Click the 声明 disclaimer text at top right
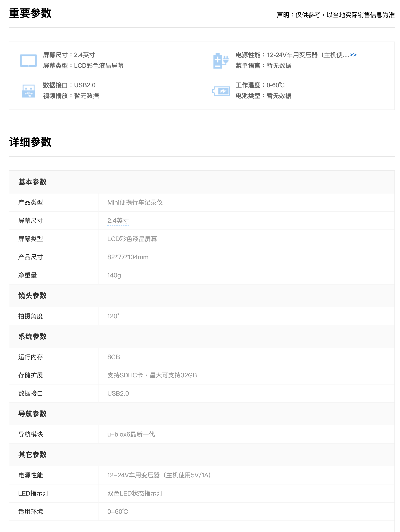The height and width of the screenshot is (532, 400). [x=335, y=15]
